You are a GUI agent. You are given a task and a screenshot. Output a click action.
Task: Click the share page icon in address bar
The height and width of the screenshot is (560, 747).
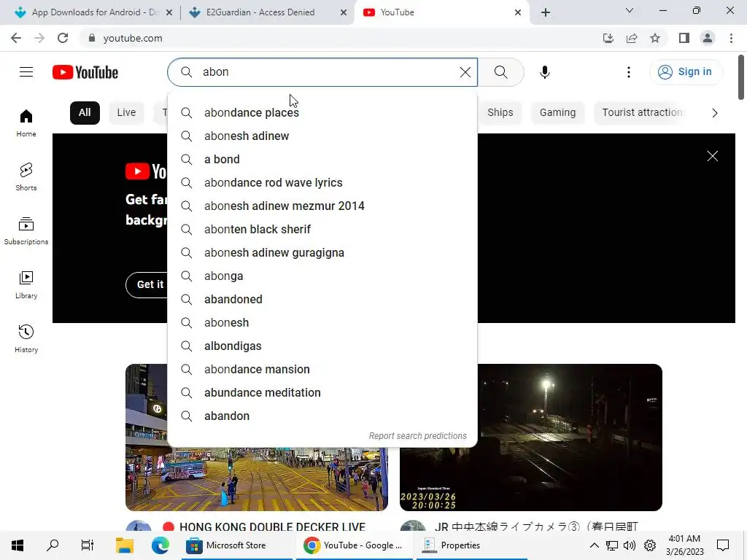632,38
